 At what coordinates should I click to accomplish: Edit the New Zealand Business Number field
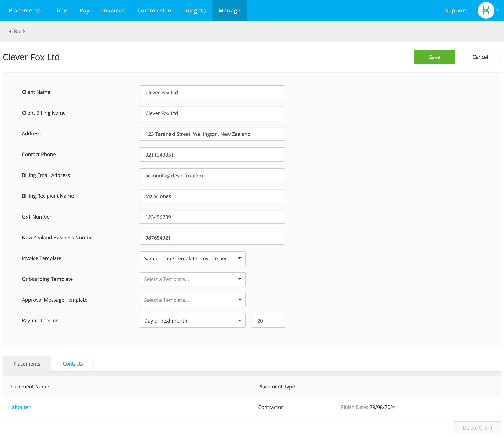pyautogui.click(x=212, y=238)
